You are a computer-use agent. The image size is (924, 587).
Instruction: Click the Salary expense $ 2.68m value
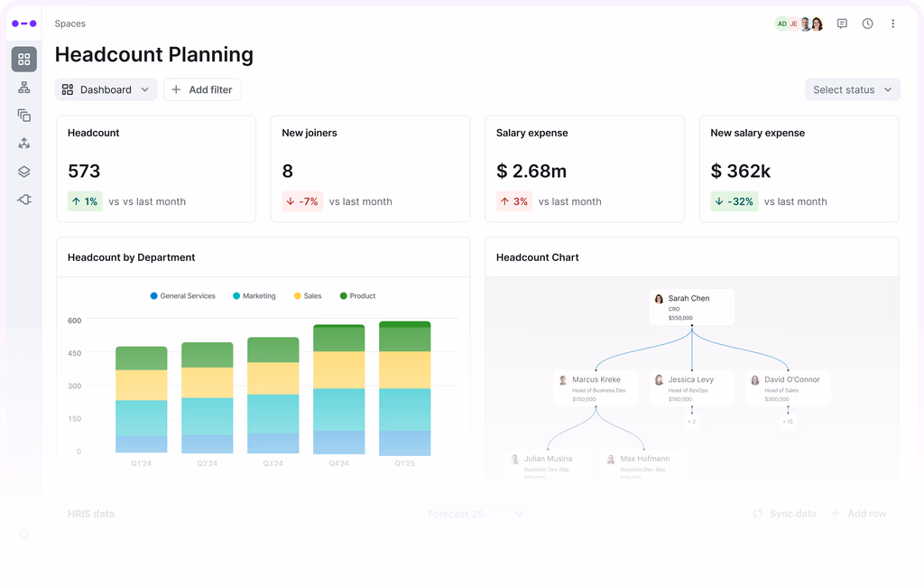531,171
